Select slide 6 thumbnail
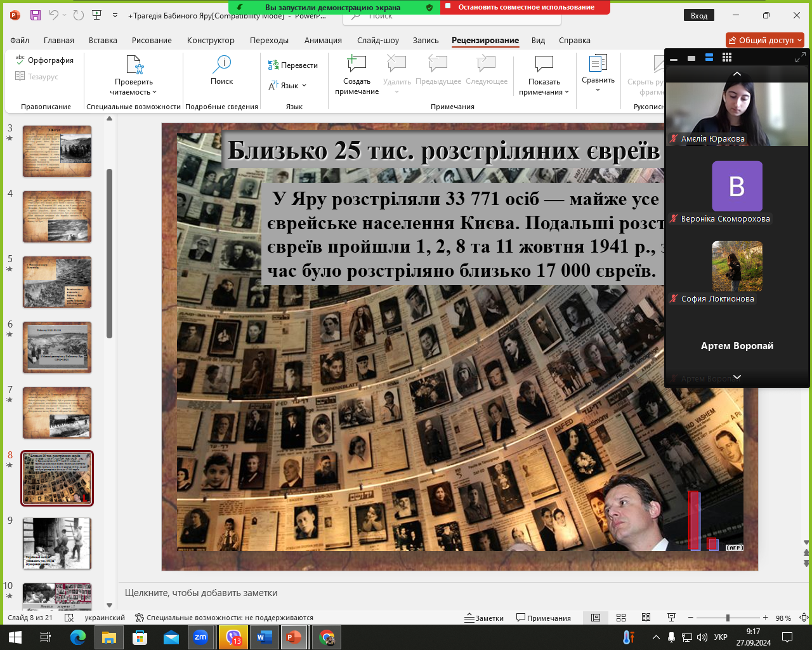 (x=57, y=347)
